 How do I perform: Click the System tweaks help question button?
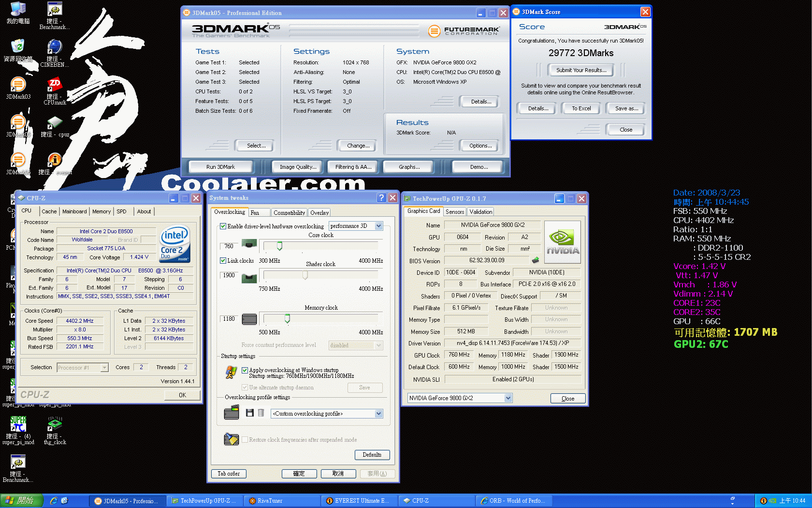click(381, 197)
